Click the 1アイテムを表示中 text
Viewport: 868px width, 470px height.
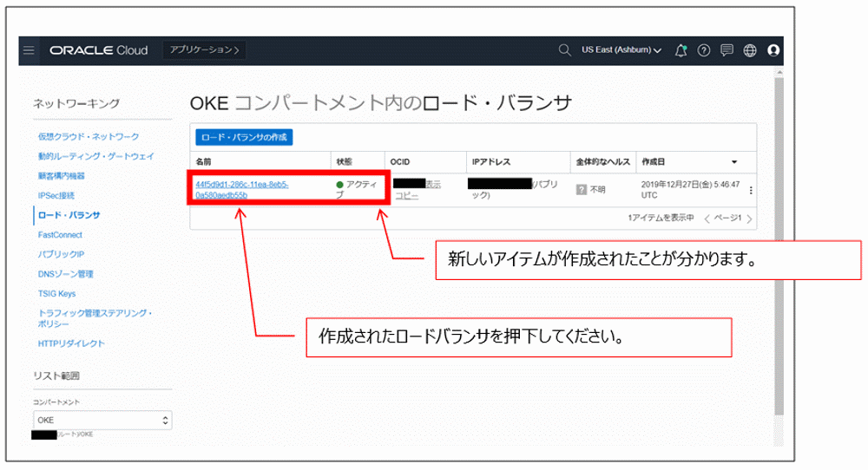point(661,218)
